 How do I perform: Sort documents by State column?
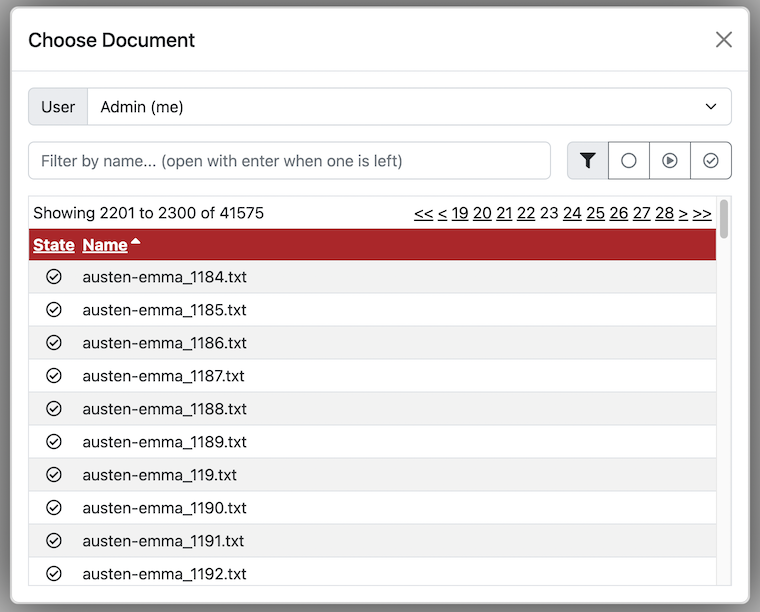point(54,245)
